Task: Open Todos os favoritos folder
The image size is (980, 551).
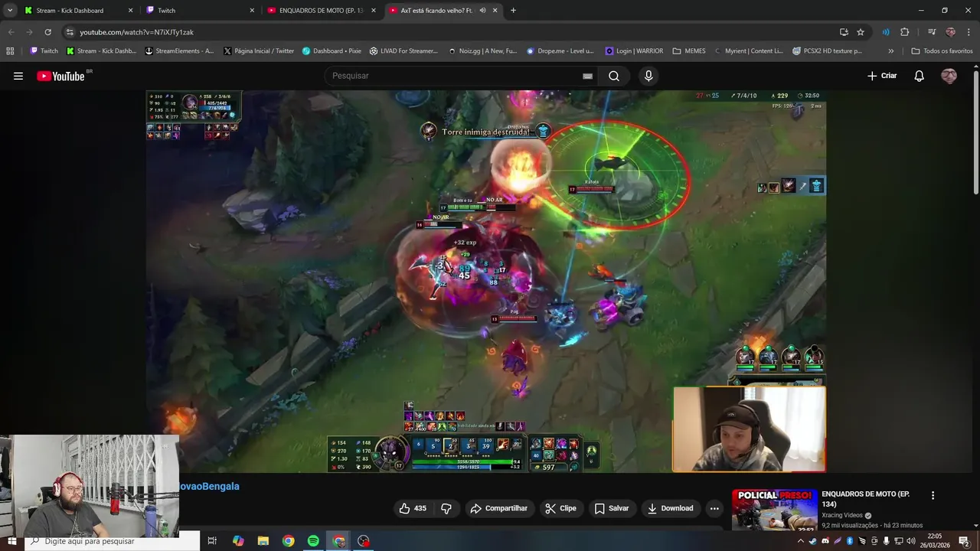Action: (942, 51)
